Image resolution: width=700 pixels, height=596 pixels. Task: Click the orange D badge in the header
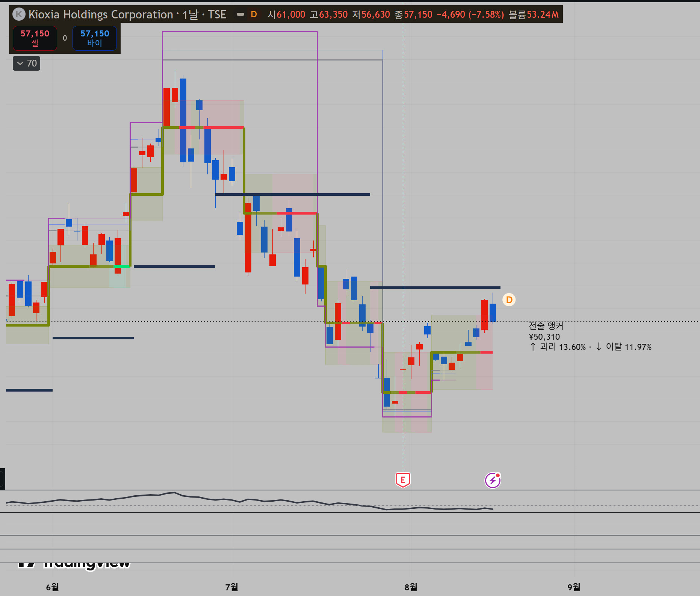[254, 14]
